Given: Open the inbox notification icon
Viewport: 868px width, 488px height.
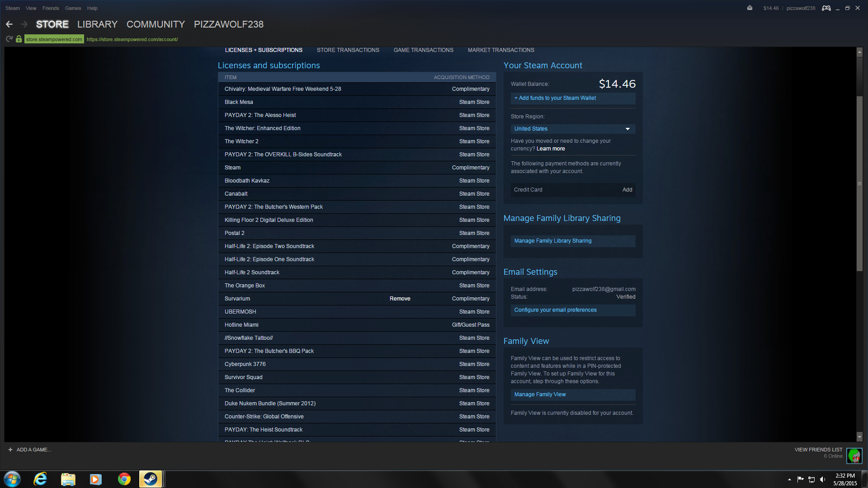Looking at the screenshot, I should (x=750, y=8).
